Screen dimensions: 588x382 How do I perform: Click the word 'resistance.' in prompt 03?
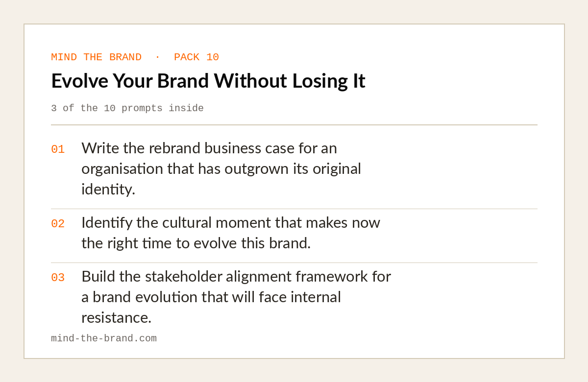(x=117, y=317)
